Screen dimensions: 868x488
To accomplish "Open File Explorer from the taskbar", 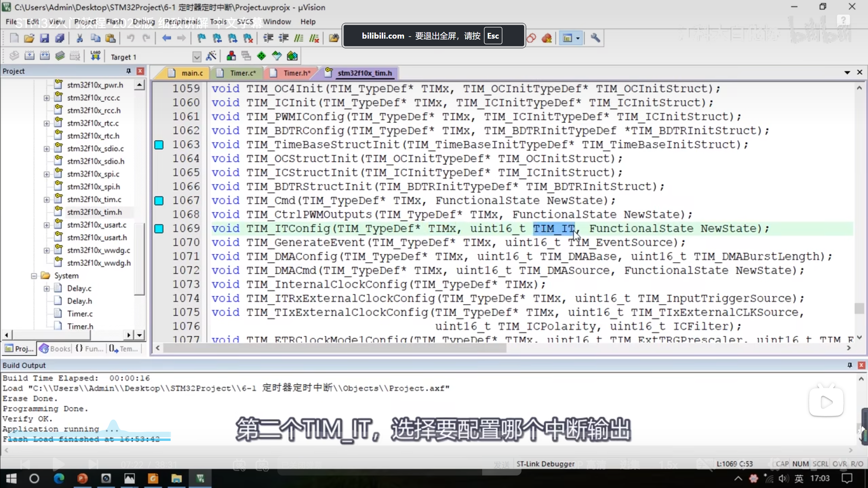I will [176, 479].
